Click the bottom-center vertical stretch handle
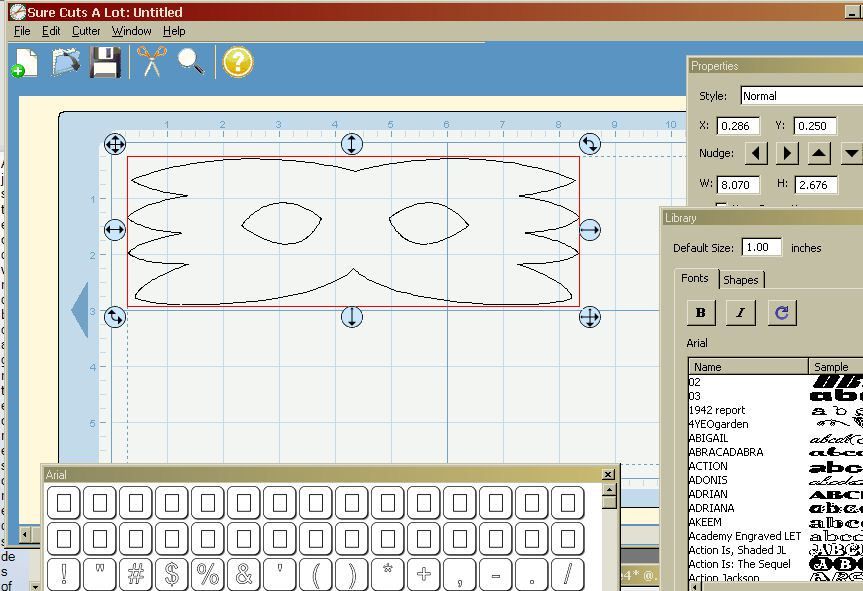863x591 pixels. tap(352, 317)
